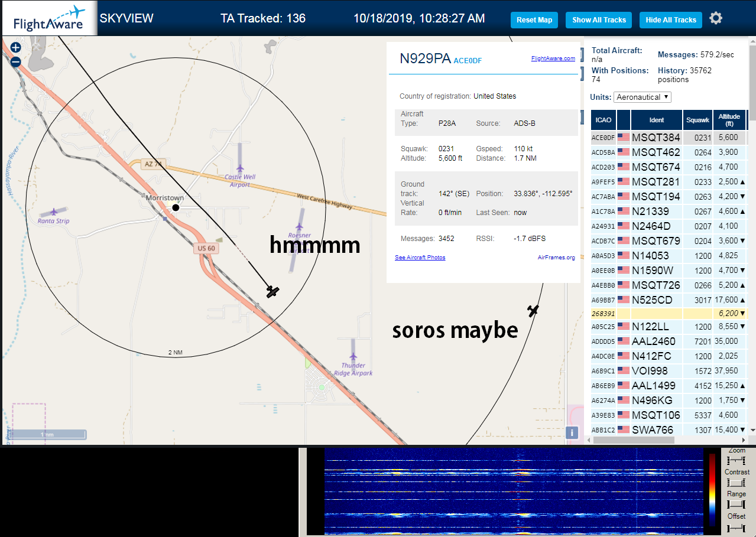Zoom out the map with minus icon
Screen dimensions: 756x537
(x=15, y=61)
